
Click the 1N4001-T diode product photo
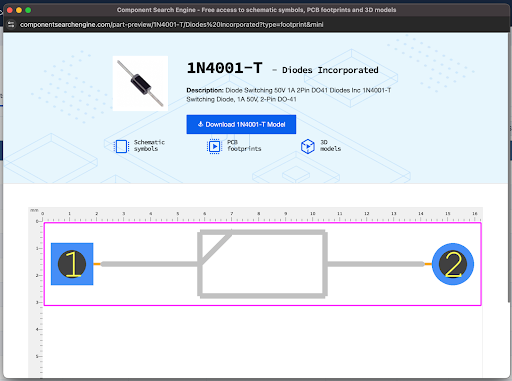(140, 83)
